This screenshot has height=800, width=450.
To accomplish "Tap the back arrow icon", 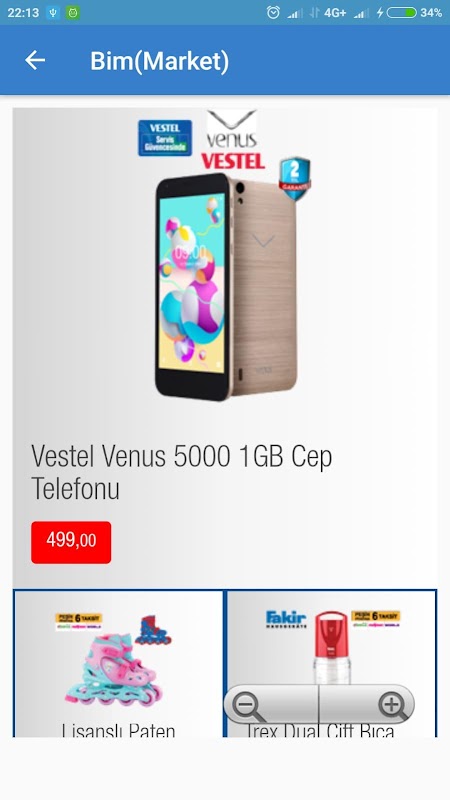I will [35, 61].
